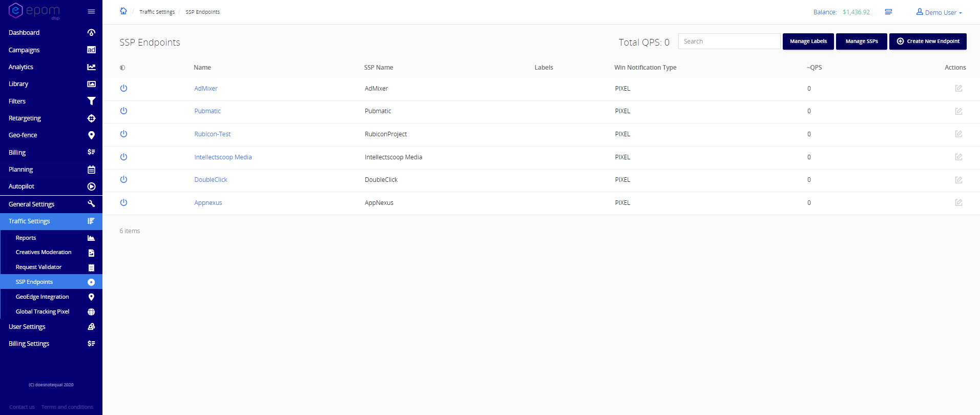Click the Campaigns ad icon

[91, 50]
